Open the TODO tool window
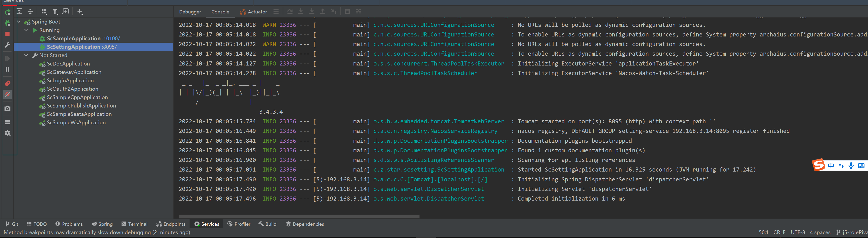The height and width of the screenshot is (238, 868). 37,224
